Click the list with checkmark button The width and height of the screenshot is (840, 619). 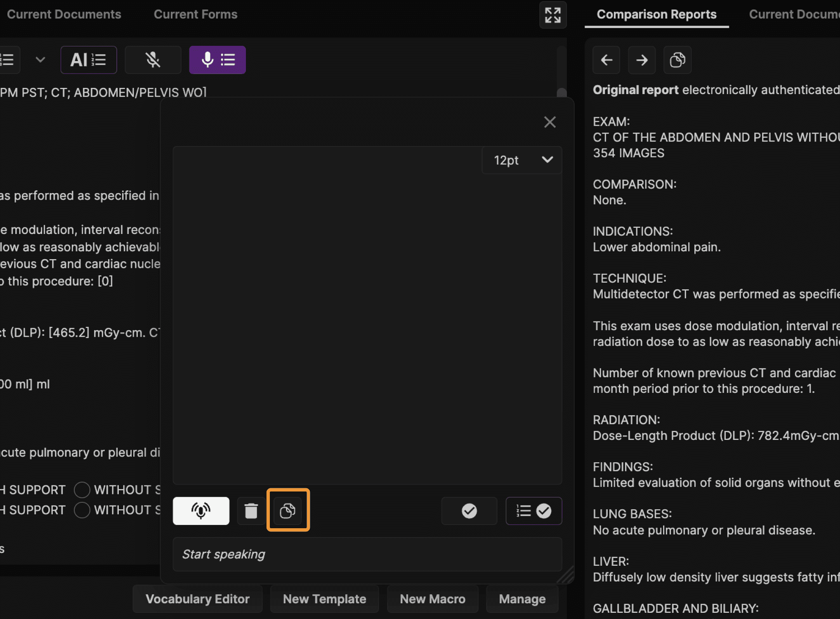click(533, 511)
